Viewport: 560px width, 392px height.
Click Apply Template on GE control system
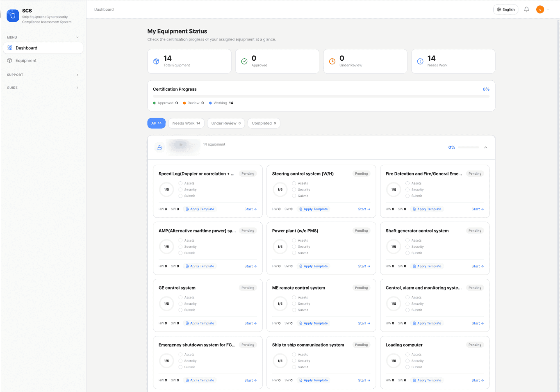click(200, 323)
